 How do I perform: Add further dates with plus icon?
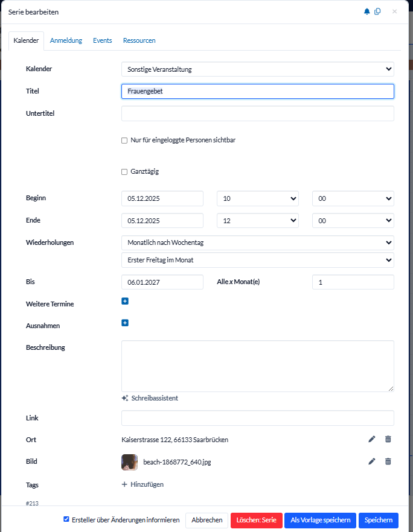click(x=125, y=301)
